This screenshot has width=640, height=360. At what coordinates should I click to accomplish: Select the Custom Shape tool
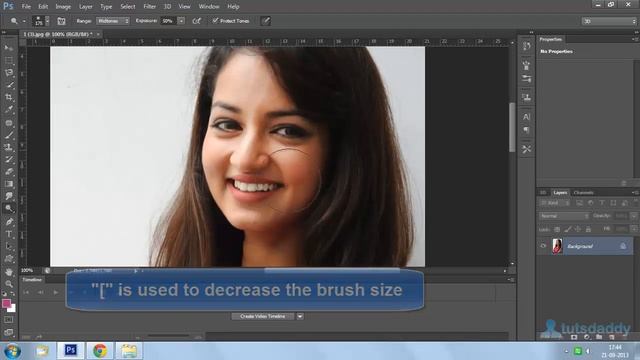[9, 259]
